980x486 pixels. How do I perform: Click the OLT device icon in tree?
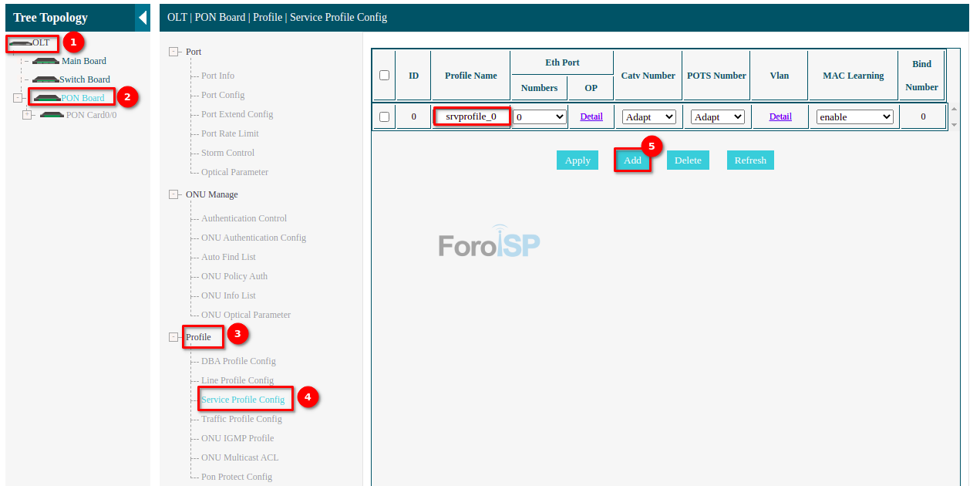20,43
